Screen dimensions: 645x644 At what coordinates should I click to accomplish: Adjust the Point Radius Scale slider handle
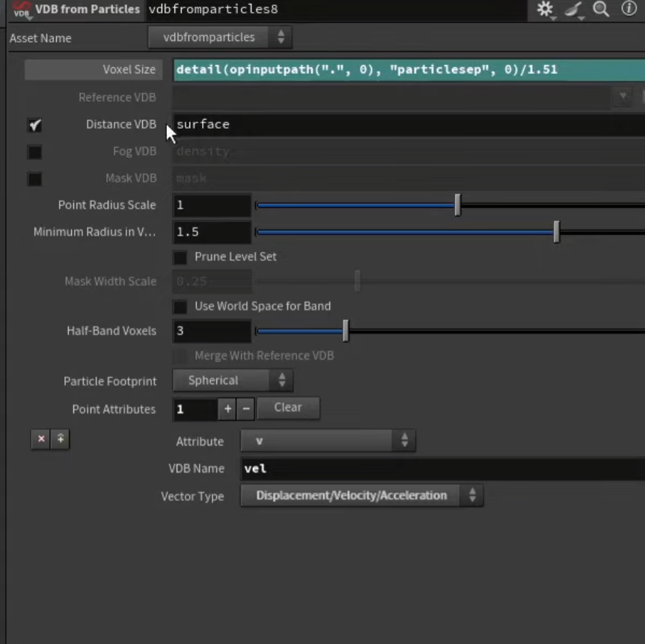(457, 205)
